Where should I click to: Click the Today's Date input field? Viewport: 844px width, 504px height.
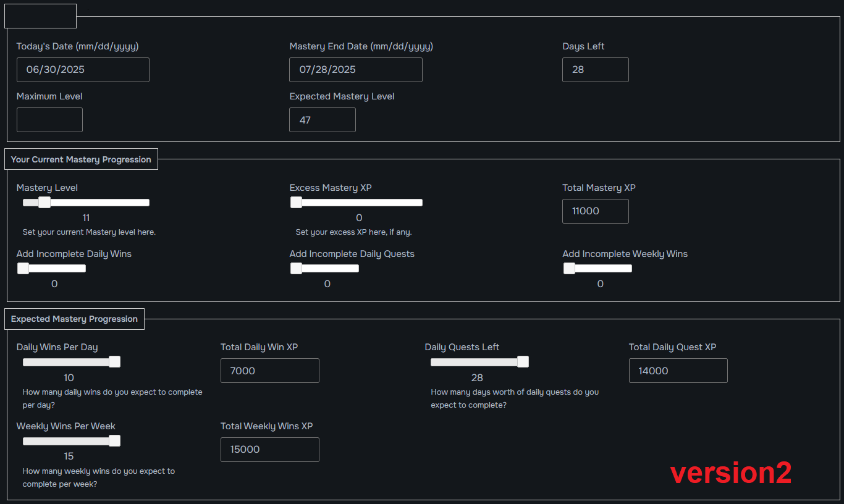click(x=83, y=70)
